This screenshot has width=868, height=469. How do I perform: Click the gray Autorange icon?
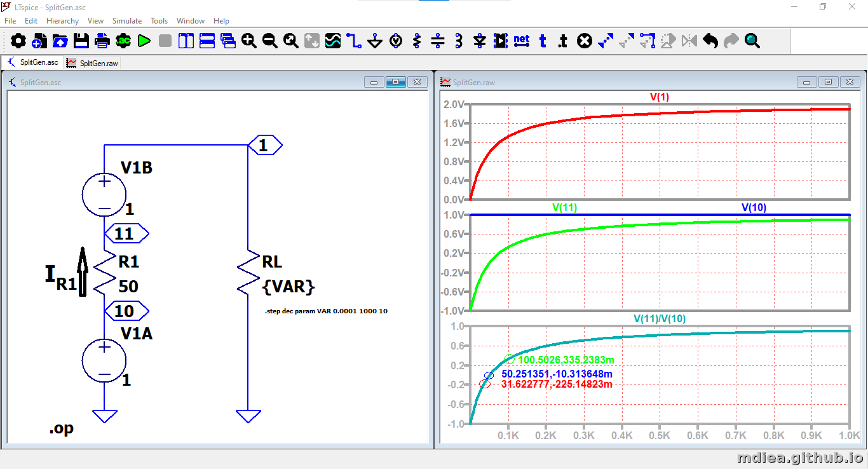(312, 41)
